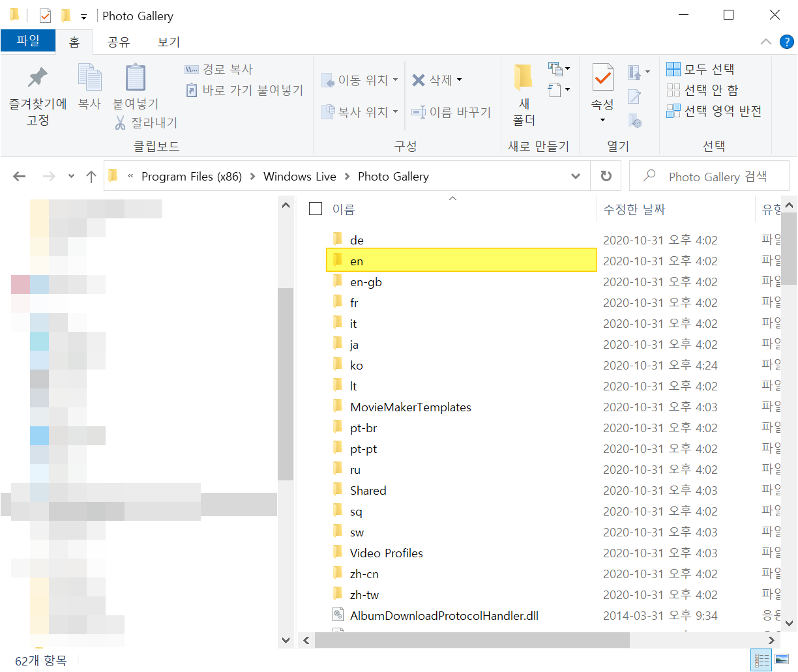Switch to the Home (홈) tab
Image resolution: width=798 pixels, height=672 pixels.
pos(74,42)
